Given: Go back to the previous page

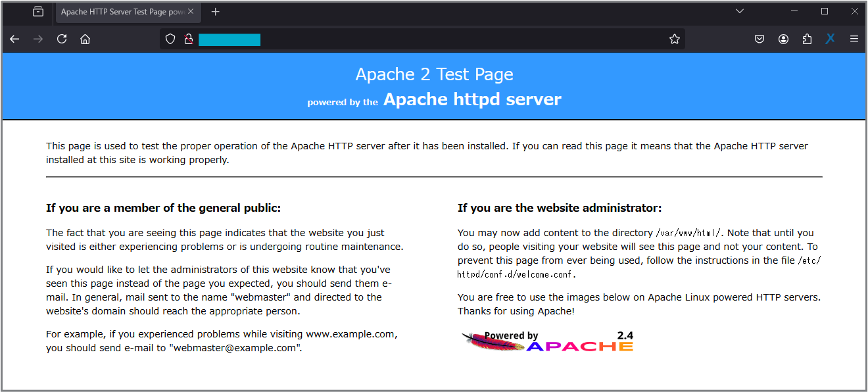Looking at the screenshot, I should click(x=14, y=39).
